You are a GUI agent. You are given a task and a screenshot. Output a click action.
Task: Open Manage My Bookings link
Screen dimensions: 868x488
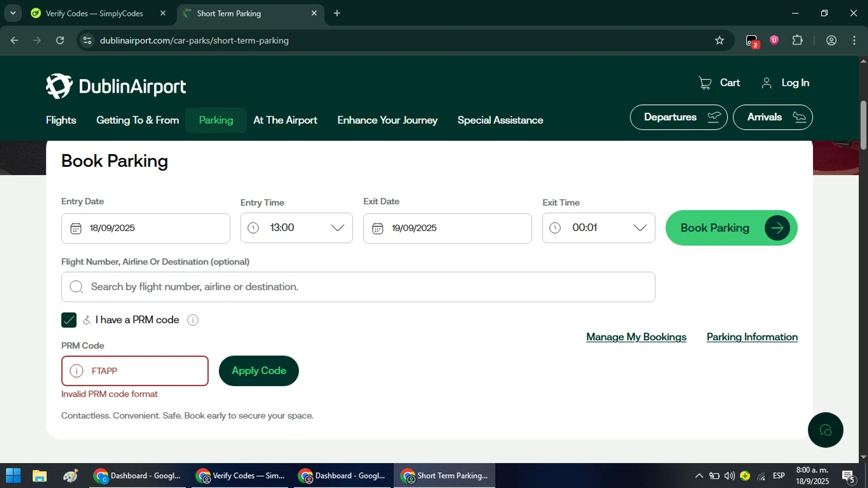[x=636, y=337]
